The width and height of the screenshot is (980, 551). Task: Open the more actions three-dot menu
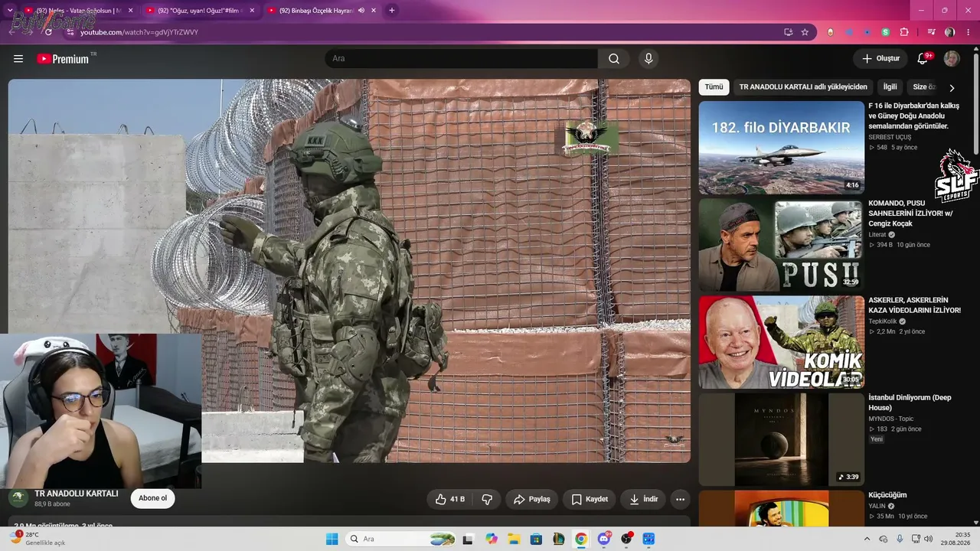pyautogui.click(x=680, y=499)
